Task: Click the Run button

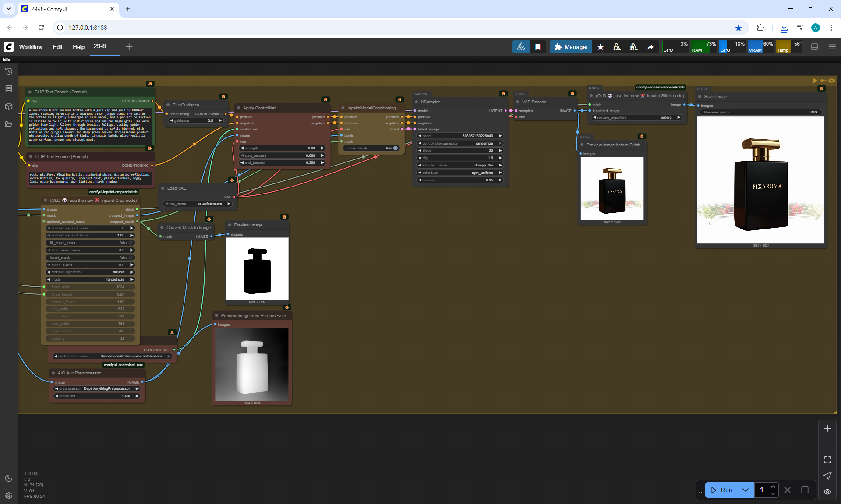Action: (722, 490)
